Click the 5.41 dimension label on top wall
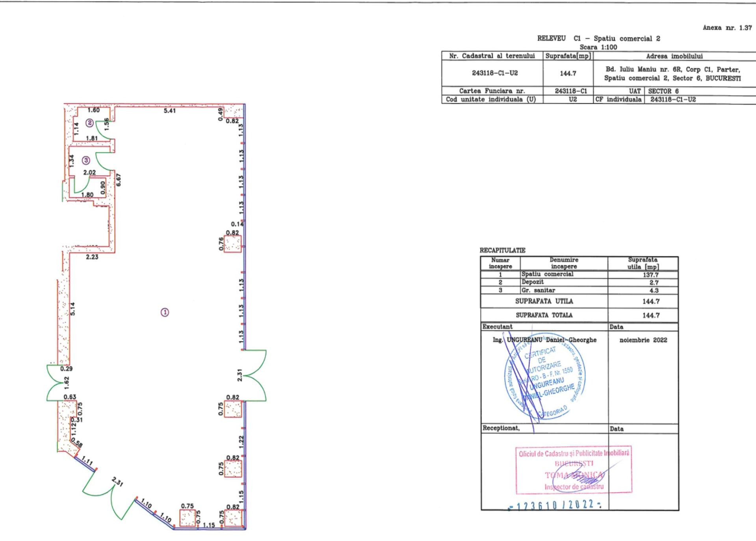 (x=170, y=111)
